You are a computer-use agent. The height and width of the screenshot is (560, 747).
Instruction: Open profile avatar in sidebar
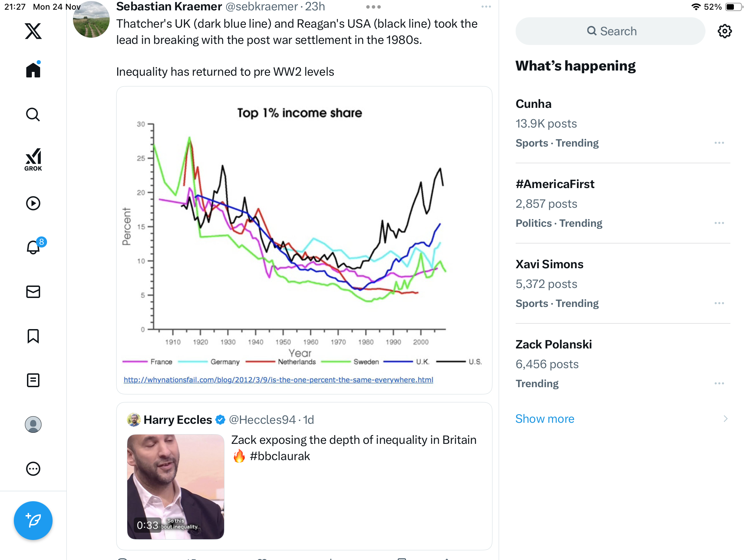coord(33,424)
